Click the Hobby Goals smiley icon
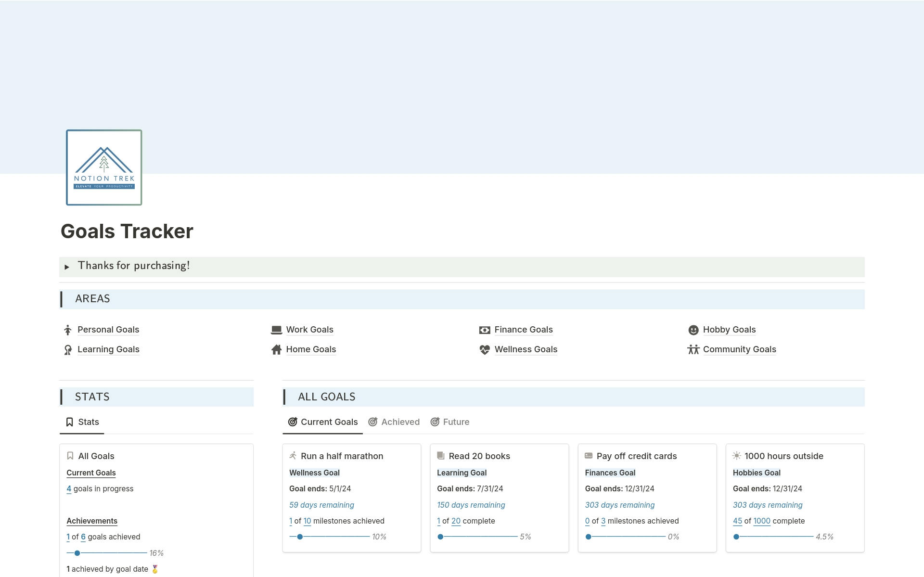Screen dimensions: 924x577 click(x=693, y=330)
